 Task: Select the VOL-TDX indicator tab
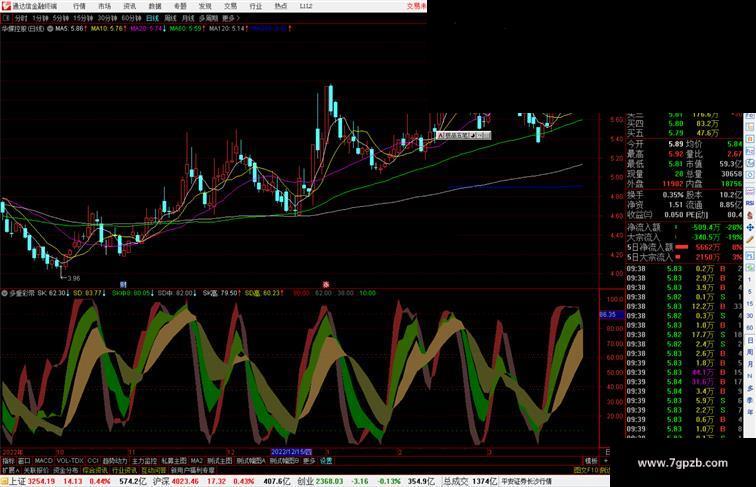[x=70, y=461]
